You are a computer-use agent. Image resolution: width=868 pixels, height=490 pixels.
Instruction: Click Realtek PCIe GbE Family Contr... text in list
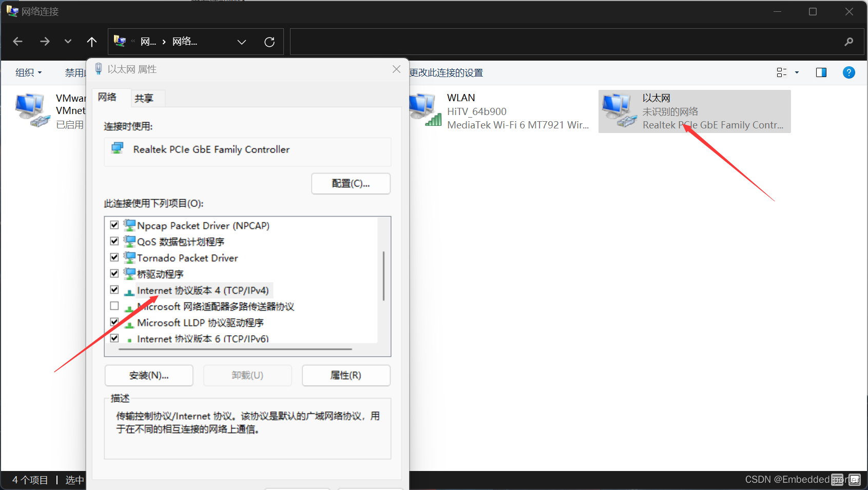pyautogui.click(x=713, y=125)
